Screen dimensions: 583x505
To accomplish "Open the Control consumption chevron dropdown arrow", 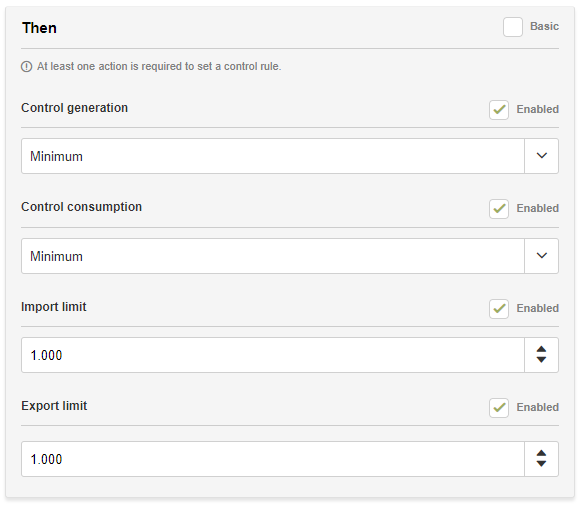I will pyautogui.click(x=542, y=256).
